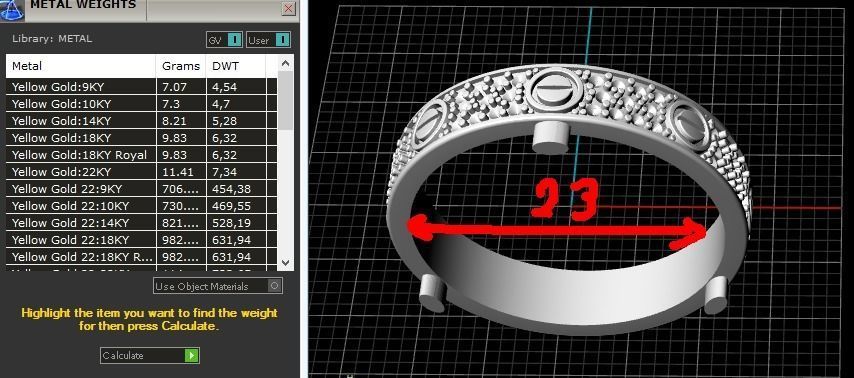Click the 469,55 DWT value

231,206
